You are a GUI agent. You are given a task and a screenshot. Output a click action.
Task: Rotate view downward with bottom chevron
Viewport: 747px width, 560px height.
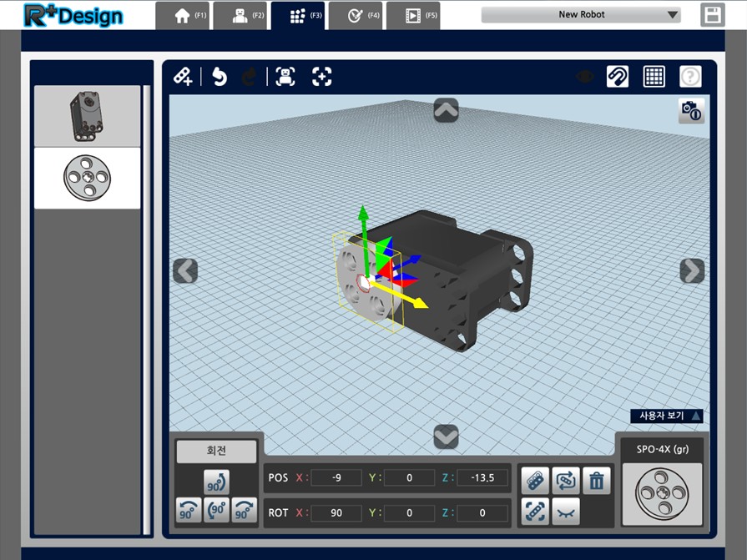(x=446, y=436)
